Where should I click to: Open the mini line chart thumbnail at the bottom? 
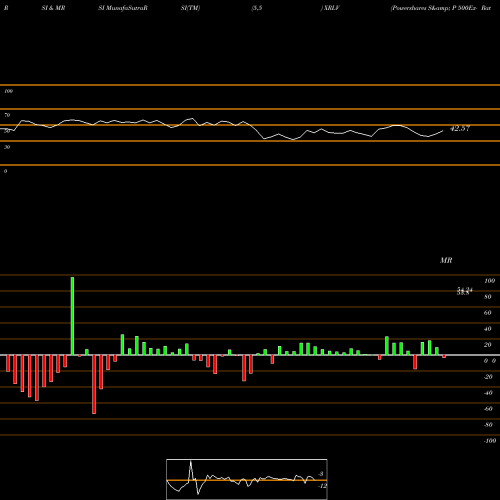click(x=247, y=479)
